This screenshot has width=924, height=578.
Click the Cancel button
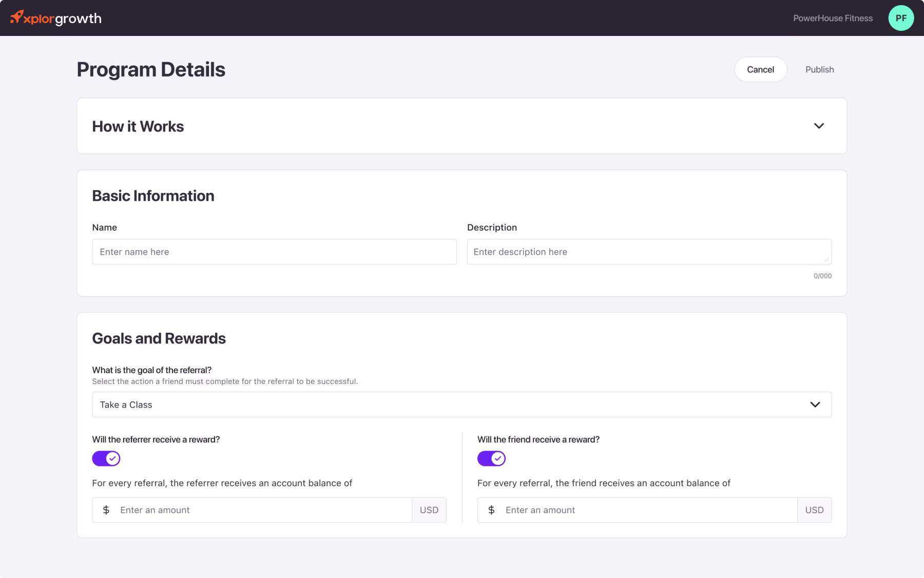(761, 69)
